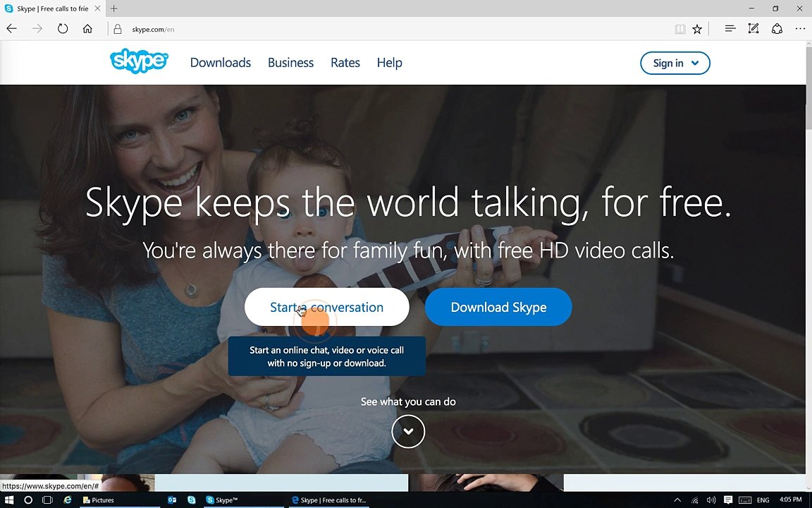Screen dimensions: 812x508
Task: Open the Business menu item
Action: click(290, 63)
